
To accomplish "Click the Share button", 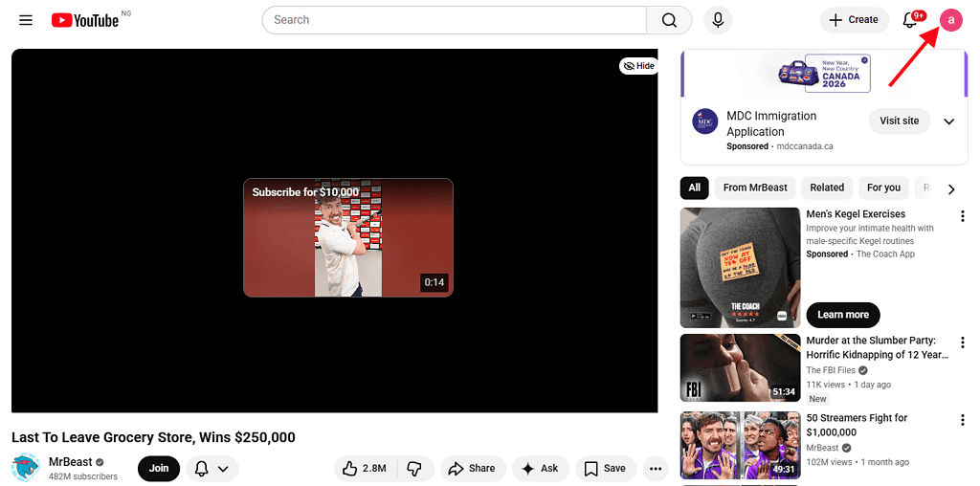I will [473, 469].
